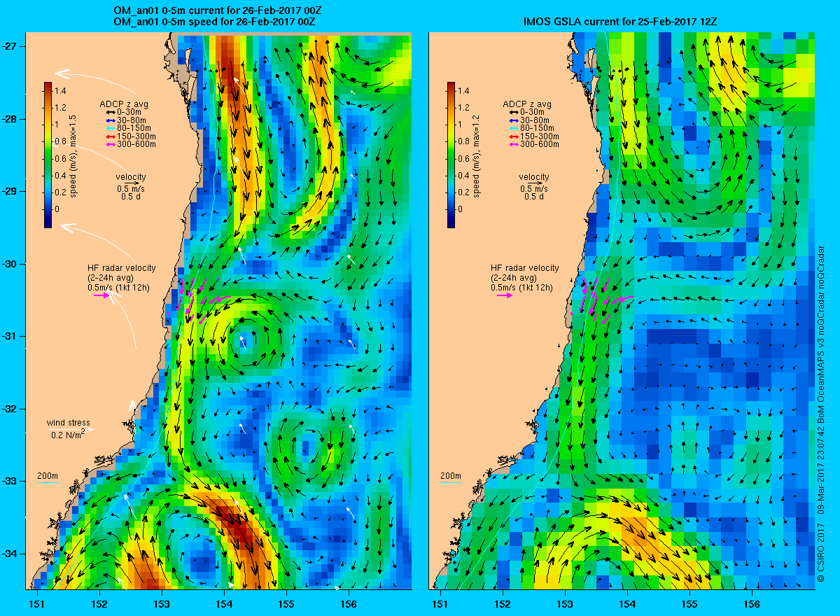Click the '0.5m/s (1kt 12h)' text in the right panel

click(521, 288)
